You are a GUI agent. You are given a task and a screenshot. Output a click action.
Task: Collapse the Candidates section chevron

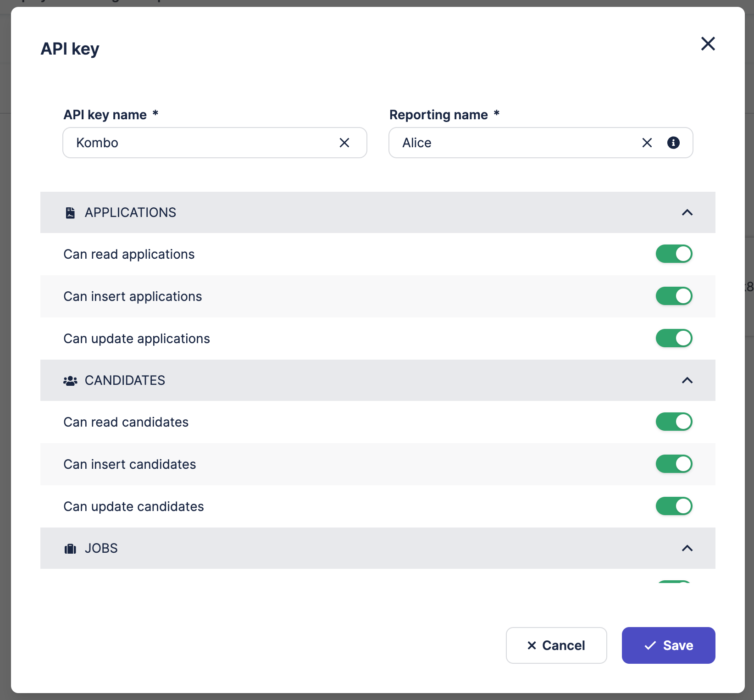687,380
